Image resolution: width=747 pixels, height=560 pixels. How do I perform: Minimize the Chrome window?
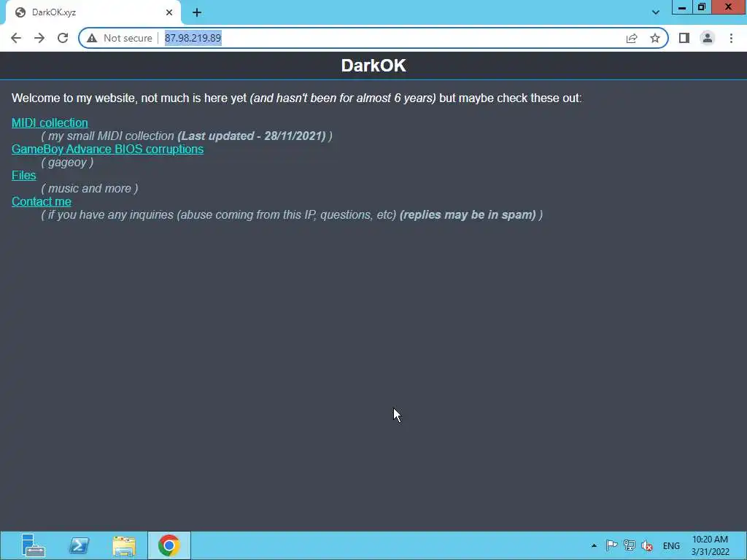pyautogui.click(x=682, y=7)
